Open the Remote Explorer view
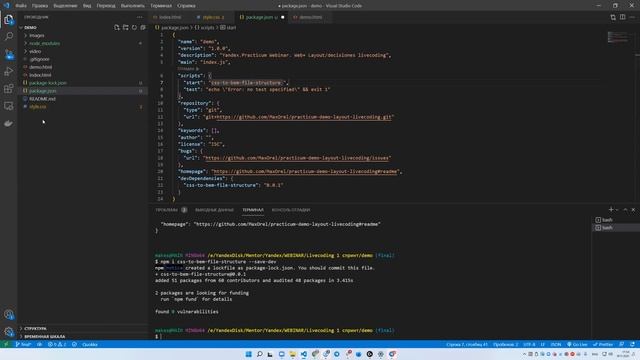The height and width of the screenshot is (360, 640). (x=9, y=106)
